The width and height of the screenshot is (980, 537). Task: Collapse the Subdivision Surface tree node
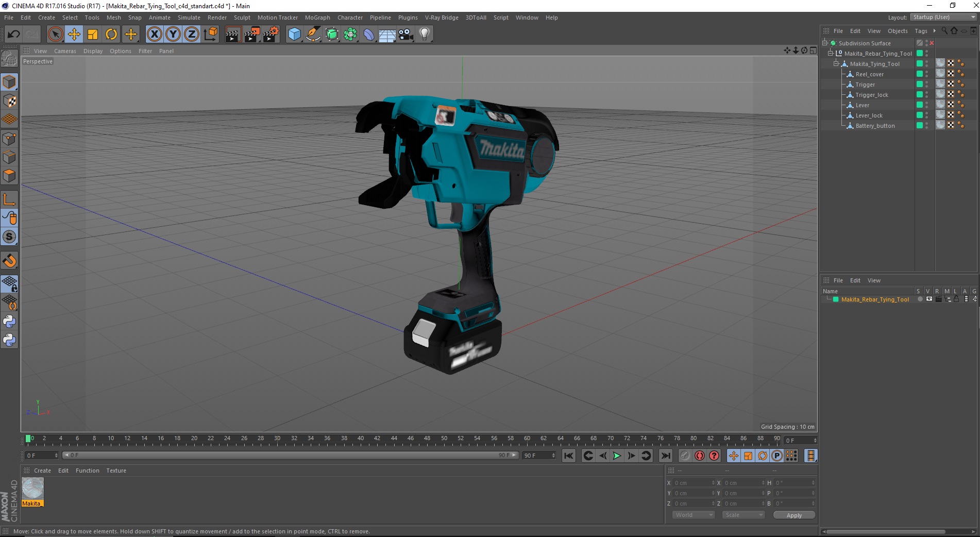coord(824,43)
